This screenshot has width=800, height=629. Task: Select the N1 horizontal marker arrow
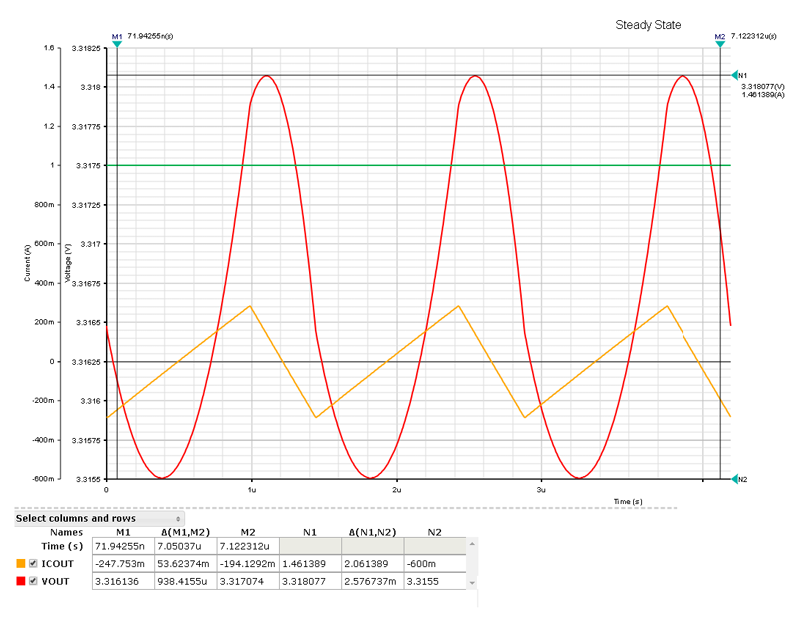[x=735, y=76]
